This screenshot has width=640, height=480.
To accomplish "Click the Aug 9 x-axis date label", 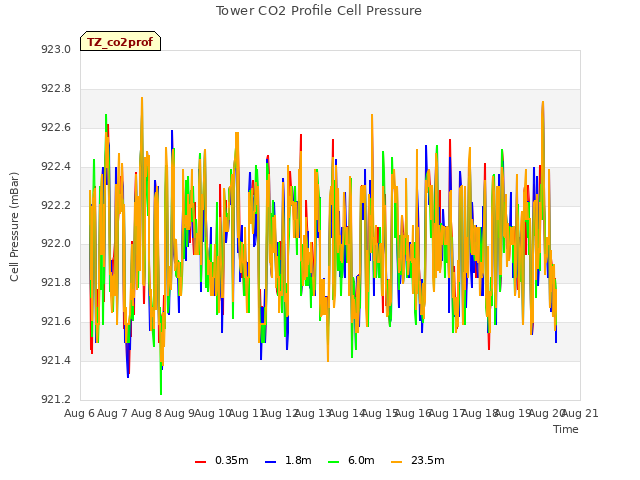I will [179, 413].
